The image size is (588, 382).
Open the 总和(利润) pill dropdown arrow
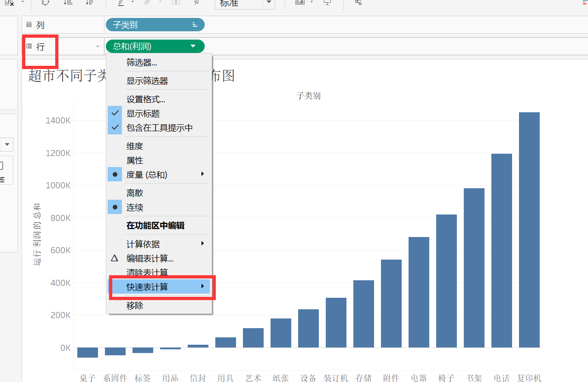click(x=193, y=46)
